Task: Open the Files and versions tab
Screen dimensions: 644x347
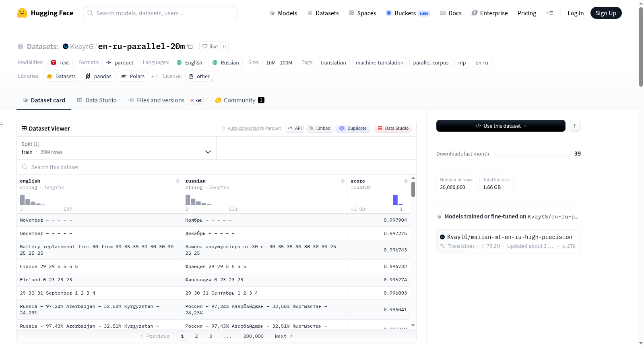Action: coord(165,100)
